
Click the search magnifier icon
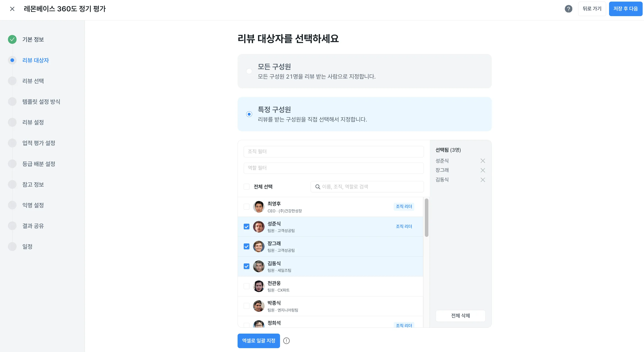point(317,187)
